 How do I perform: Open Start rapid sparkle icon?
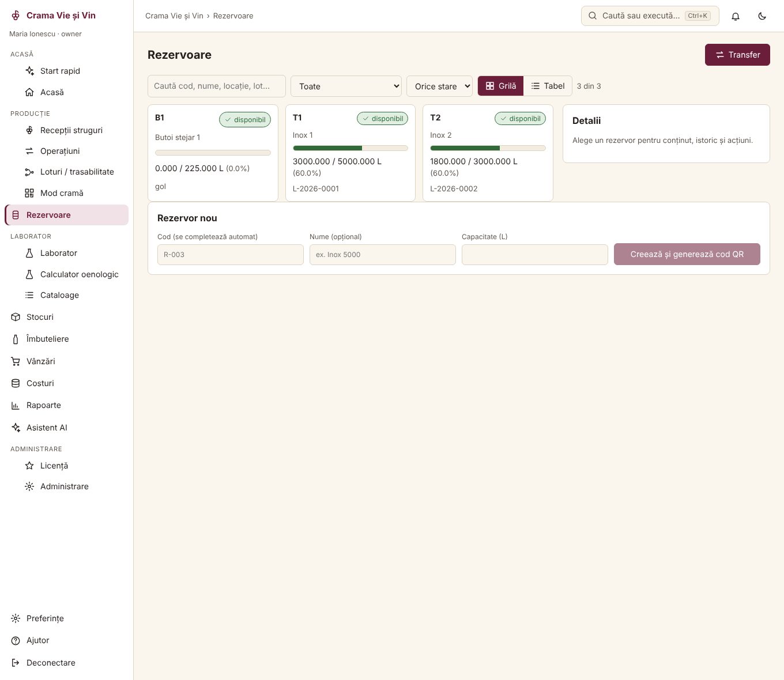[29, 71]
